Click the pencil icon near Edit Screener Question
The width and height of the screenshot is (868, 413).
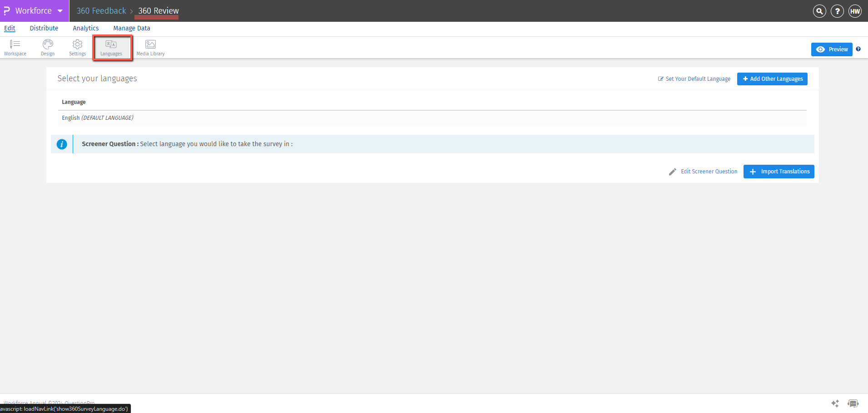[672, 172]
